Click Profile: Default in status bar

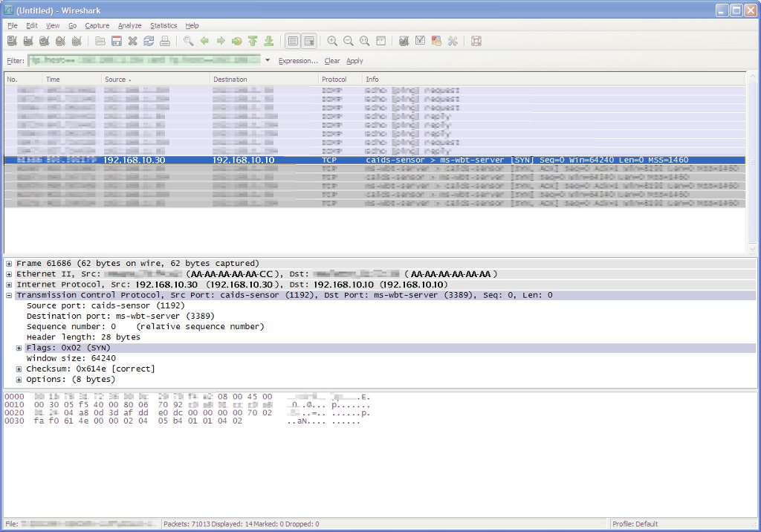coord(635,525)
